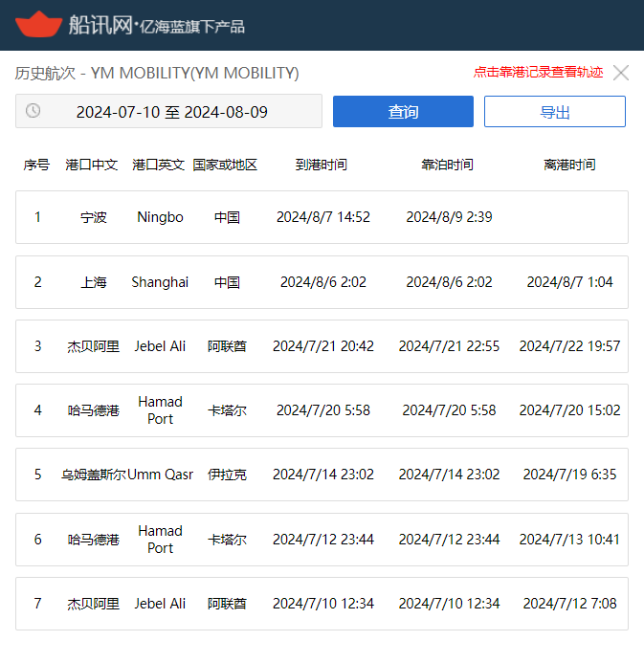
Task: Select row 7 杰贝阿里 port name
Action: click(x=94, y=604)
